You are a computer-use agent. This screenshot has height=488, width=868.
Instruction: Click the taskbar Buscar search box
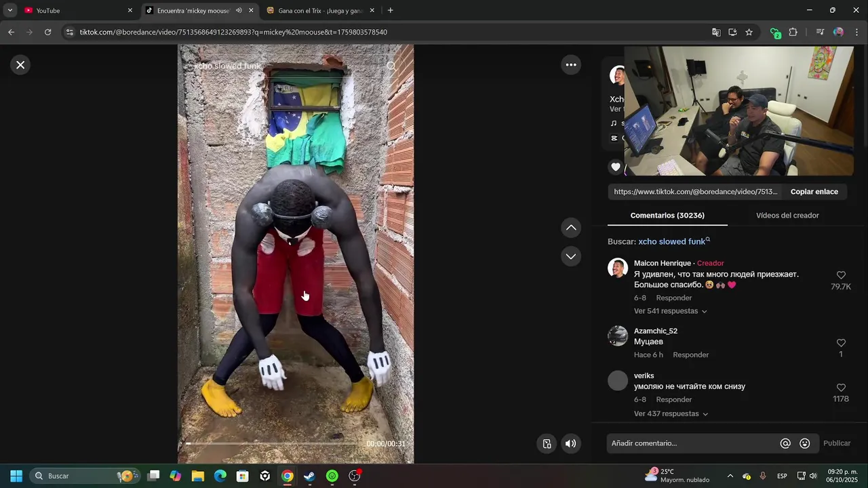(x=85, y=476)
